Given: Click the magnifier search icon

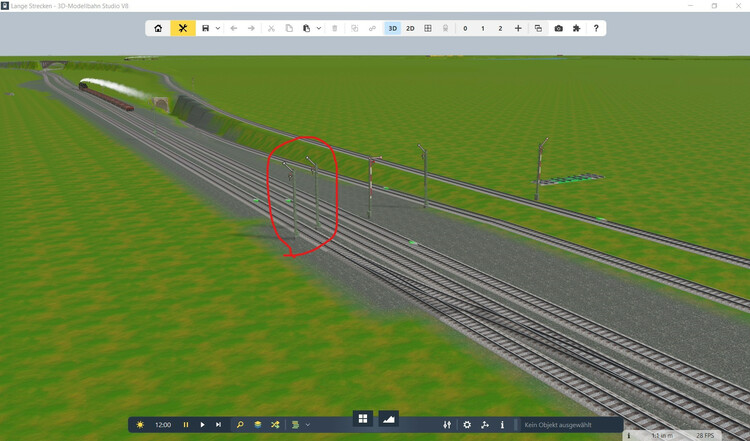Looking at the screenshot, I should tap(240, 425).
